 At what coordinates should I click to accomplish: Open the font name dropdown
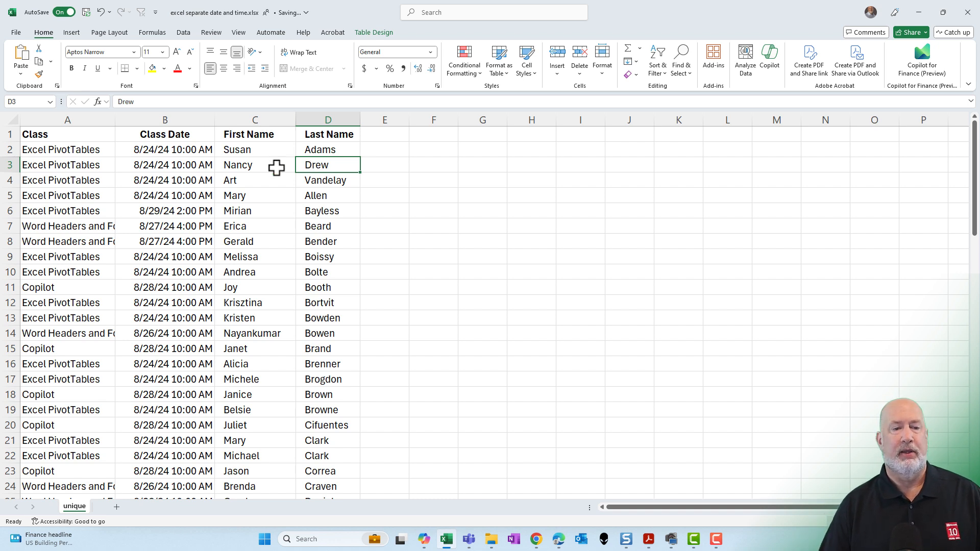(x=133, y=52)
